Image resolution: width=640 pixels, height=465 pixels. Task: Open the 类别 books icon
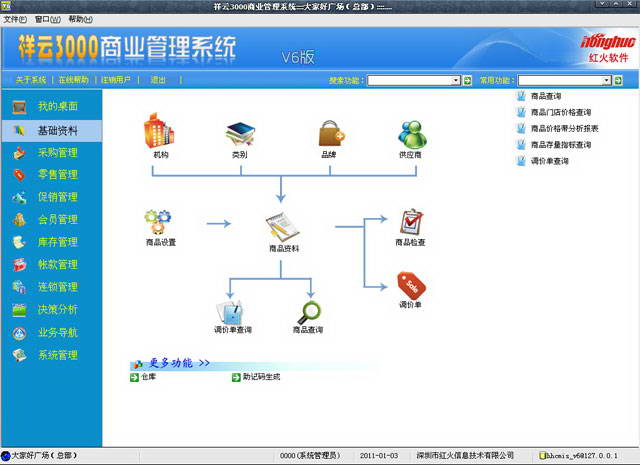240,133
